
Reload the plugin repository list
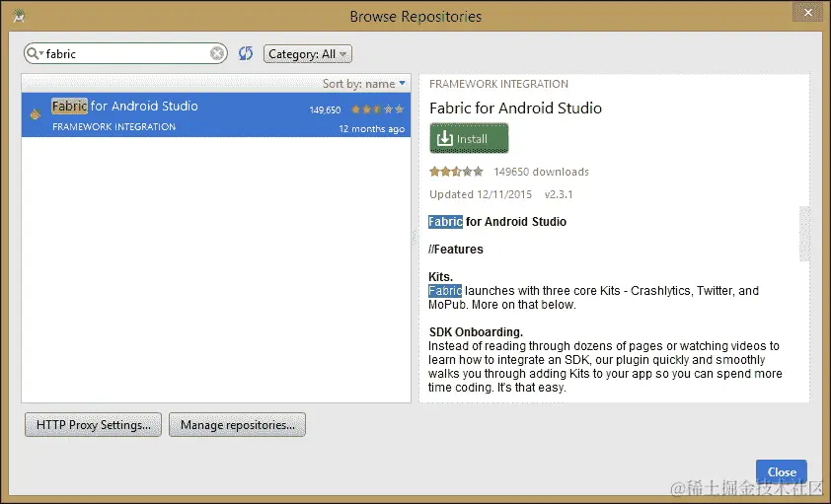pyautogui.click(x=246, y=53)
